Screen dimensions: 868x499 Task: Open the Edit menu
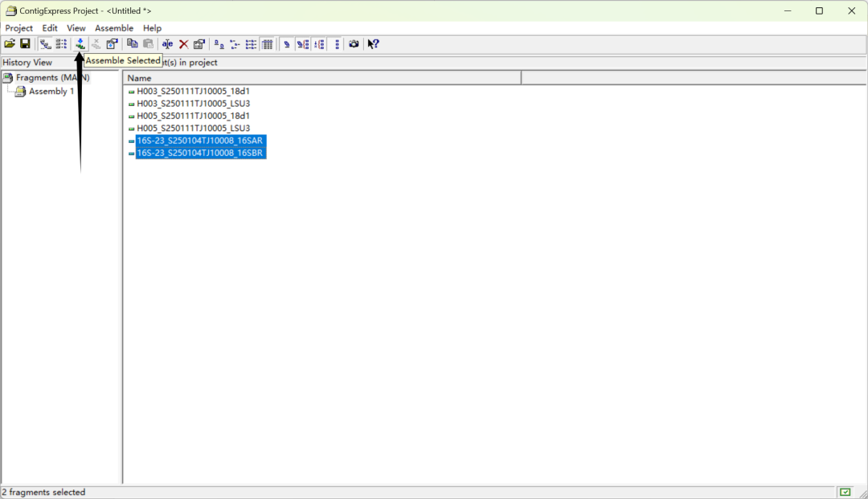(x=50, y=27)
